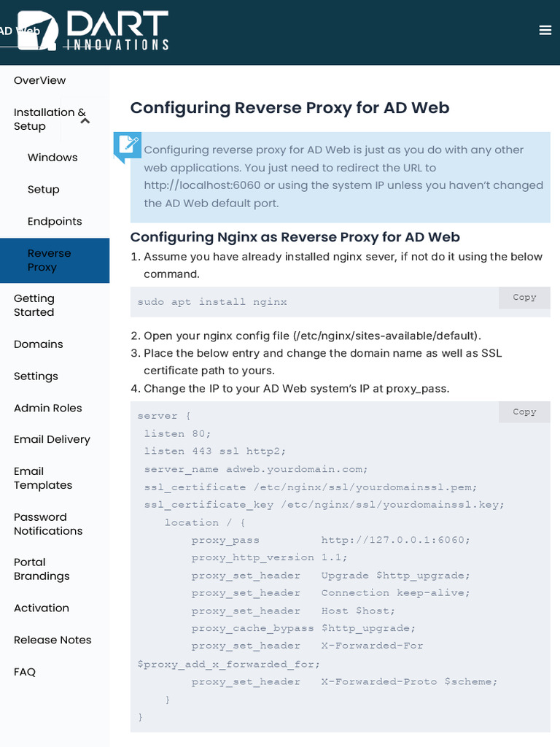Click the proxy_pass http://127.0.0.1:6060 line
The image size is (560, 747).
[x=331, y=540]
